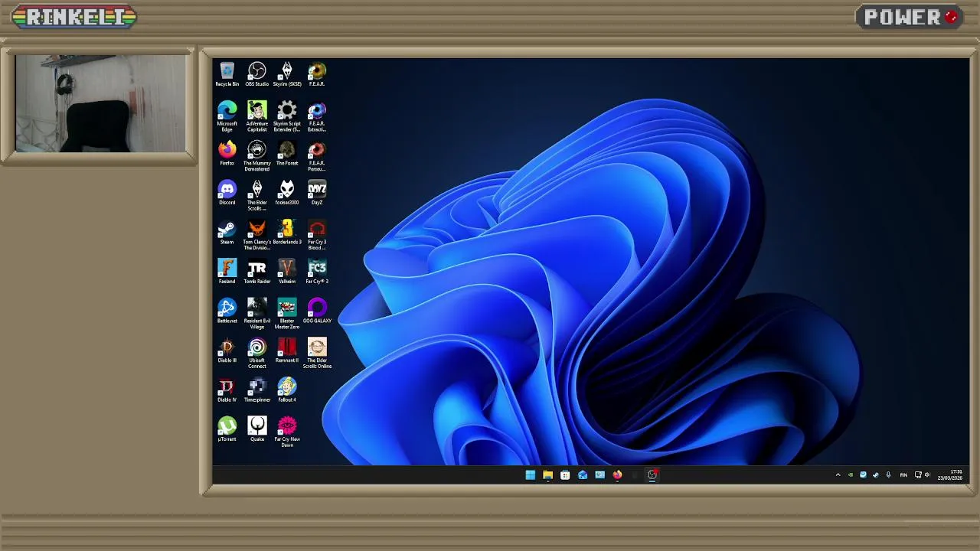Select the Quake desktop shortcut

tap(257, 429)
